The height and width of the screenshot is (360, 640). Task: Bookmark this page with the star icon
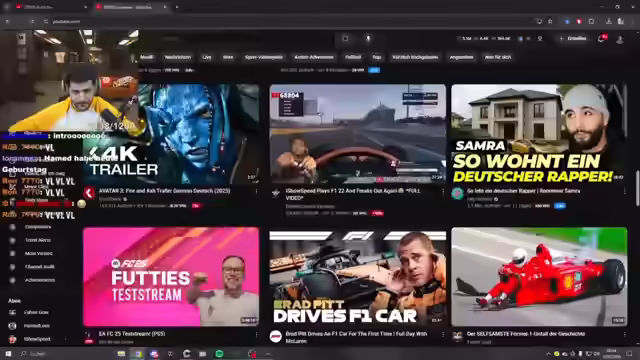coord(550,21)
